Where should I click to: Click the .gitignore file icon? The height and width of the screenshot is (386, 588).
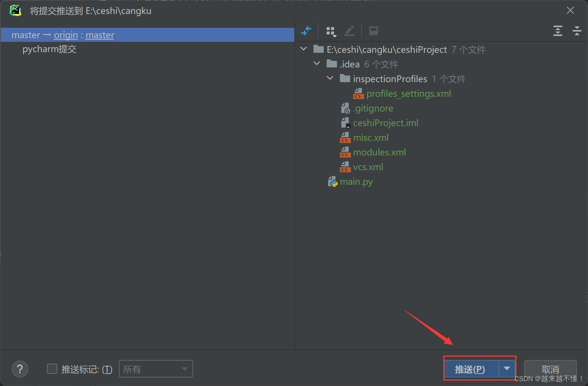(x=345, y=109)
